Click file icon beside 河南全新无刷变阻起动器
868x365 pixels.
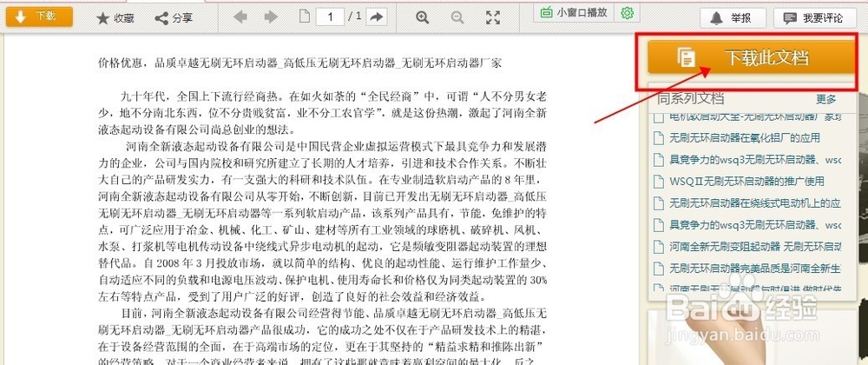[x=658, y=247]
